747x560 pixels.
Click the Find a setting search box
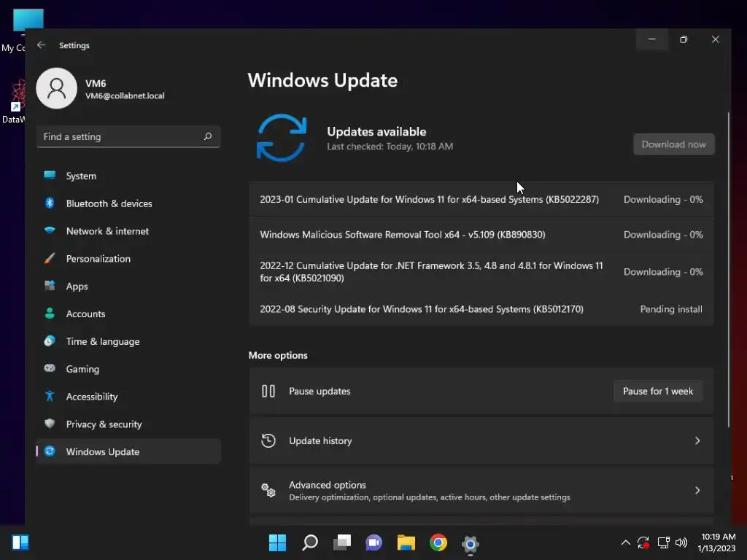pyautogui.click(x=128, y=136)
